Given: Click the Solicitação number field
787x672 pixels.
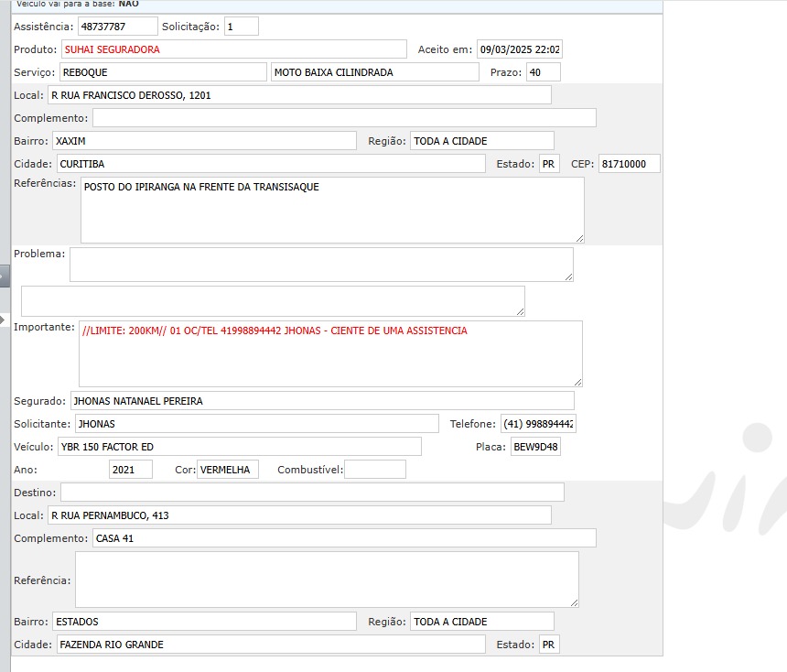Looking at the screenshot, I should click(x=242, y=27).
